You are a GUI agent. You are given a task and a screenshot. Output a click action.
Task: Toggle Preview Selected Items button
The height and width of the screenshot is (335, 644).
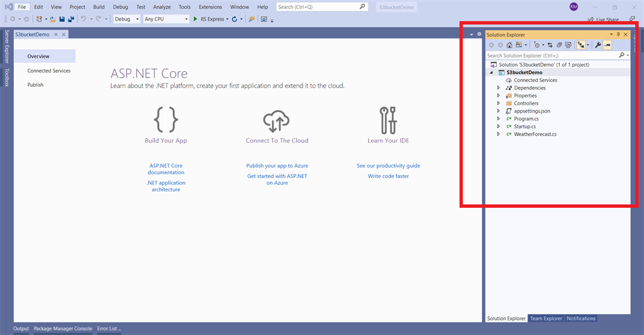point(608,45)
